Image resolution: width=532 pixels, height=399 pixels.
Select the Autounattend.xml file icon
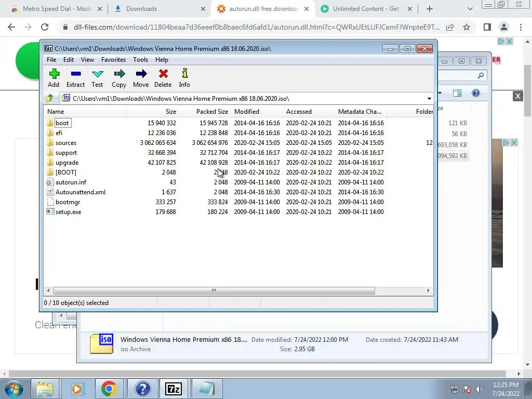click(50, 192)
